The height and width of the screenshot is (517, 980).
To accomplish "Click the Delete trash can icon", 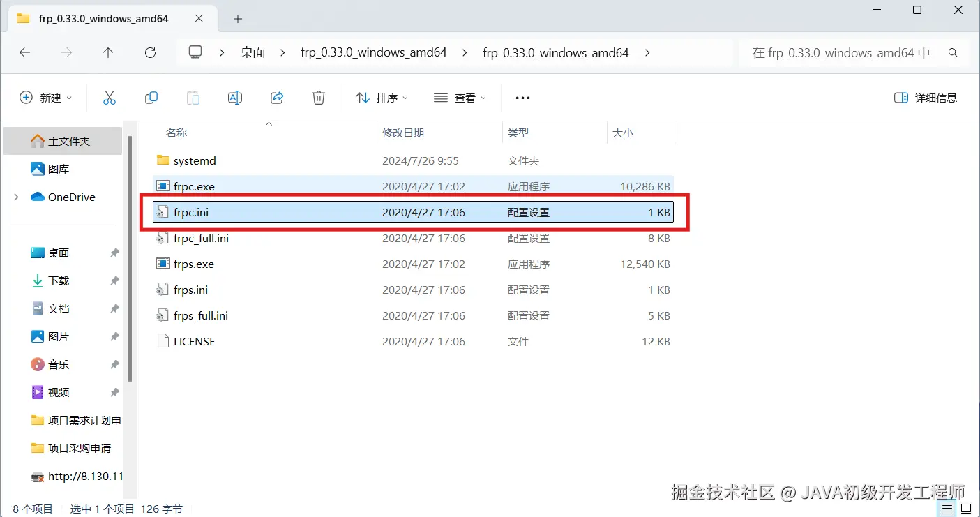I will click(319, 98).
